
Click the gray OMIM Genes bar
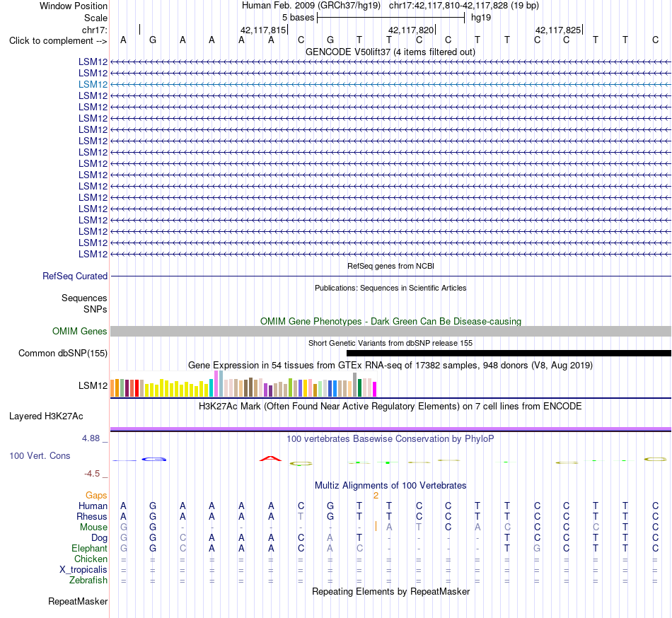[x=390, y=331]
